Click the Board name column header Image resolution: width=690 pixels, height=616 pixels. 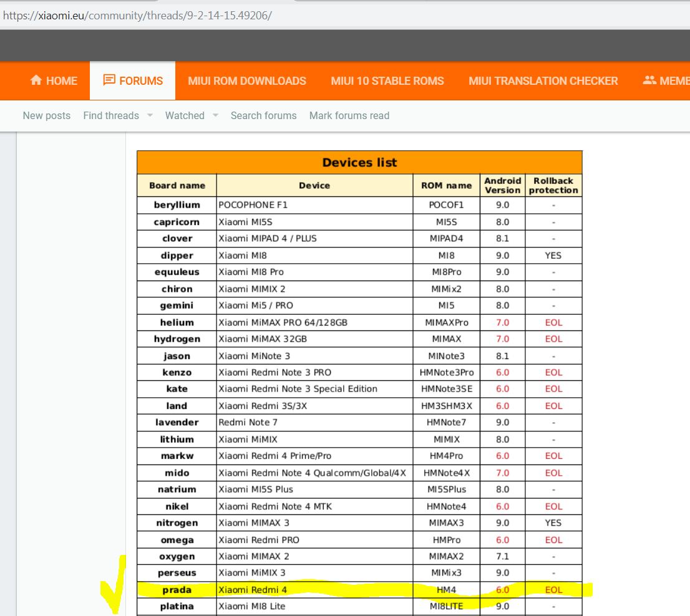coord(177,186)
